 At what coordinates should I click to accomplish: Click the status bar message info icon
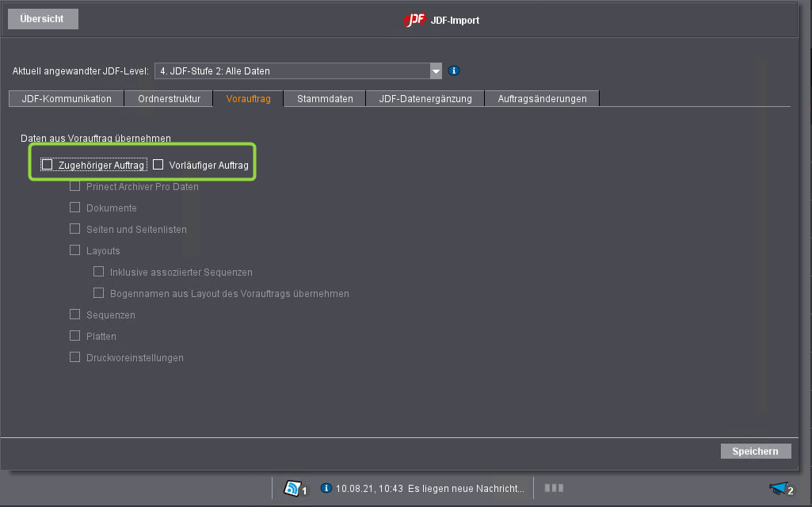pyautogui.click(x=326, y=488)
